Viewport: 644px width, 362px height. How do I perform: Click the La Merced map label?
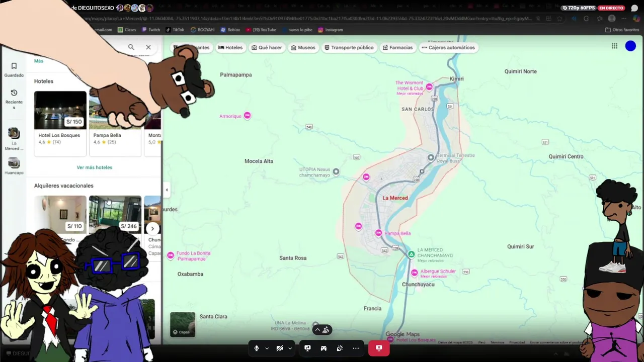click(395, 198)
